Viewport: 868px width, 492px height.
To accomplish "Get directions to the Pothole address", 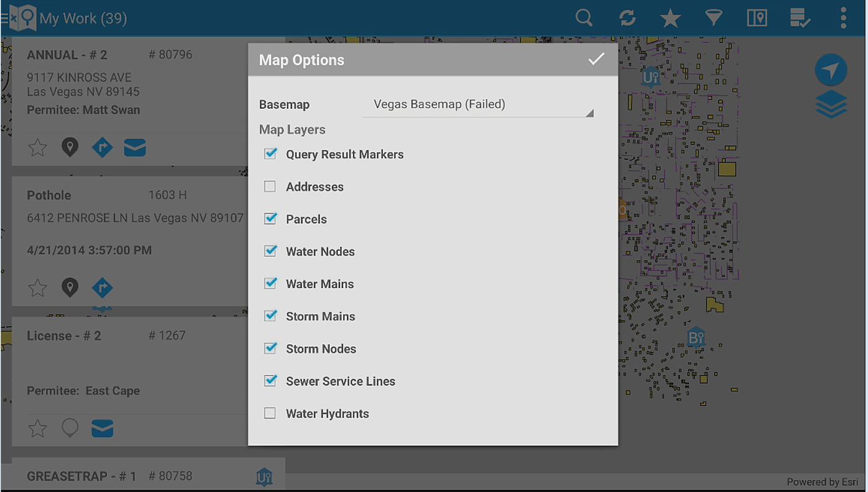I will pos(102,288).
